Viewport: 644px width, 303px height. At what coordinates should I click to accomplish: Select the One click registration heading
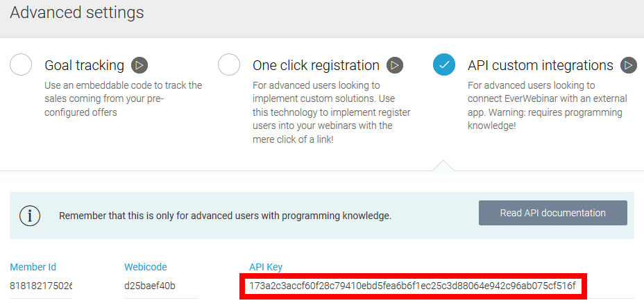point(316,65)
